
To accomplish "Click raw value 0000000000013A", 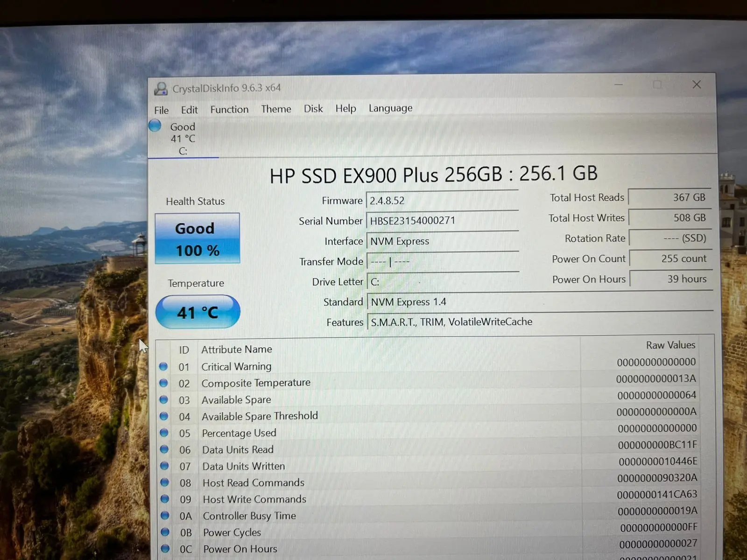I will pyautogui.click(x=656, y=379).
